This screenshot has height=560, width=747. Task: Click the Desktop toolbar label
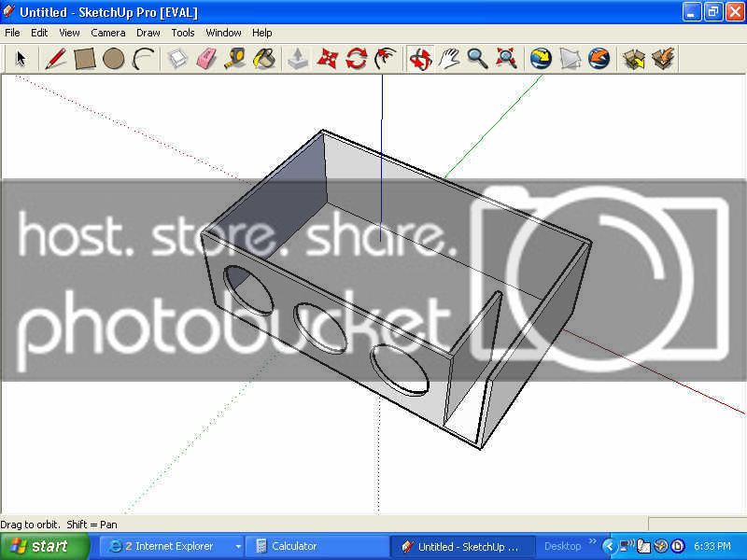pyautogui.click(x=563, y=546)
